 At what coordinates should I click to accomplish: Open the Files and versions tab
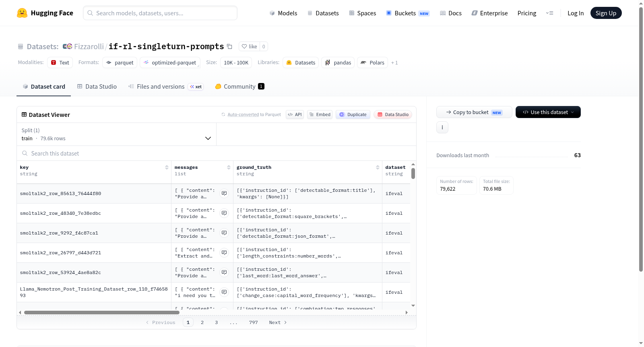click(166, 87)
